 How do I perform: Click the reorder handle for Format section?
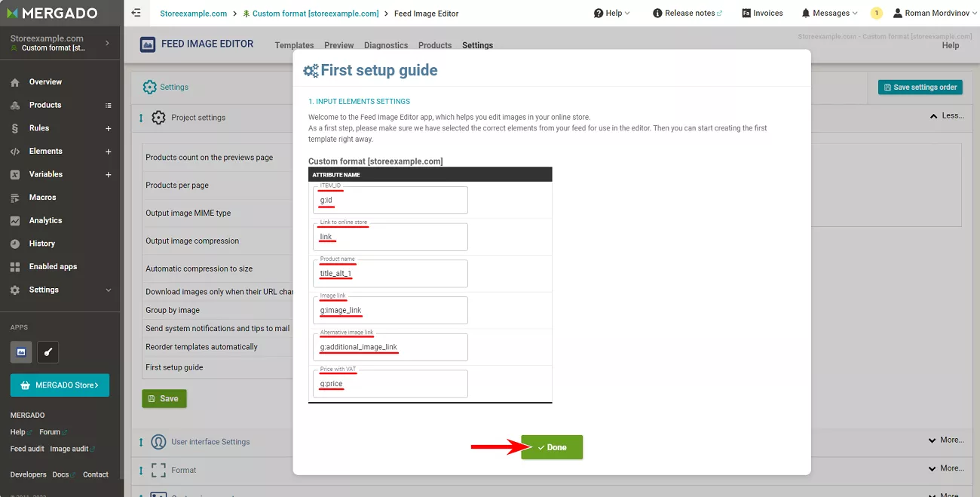click(x=141, y=471)
